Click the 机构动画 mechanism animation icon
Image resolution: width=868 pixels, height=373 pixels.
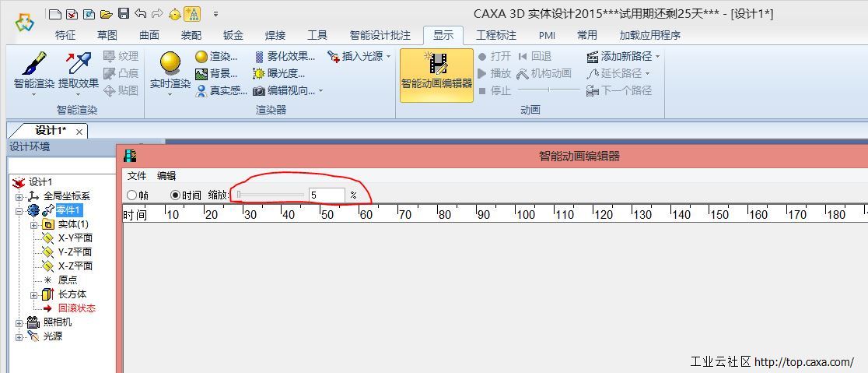click(523, 73)
